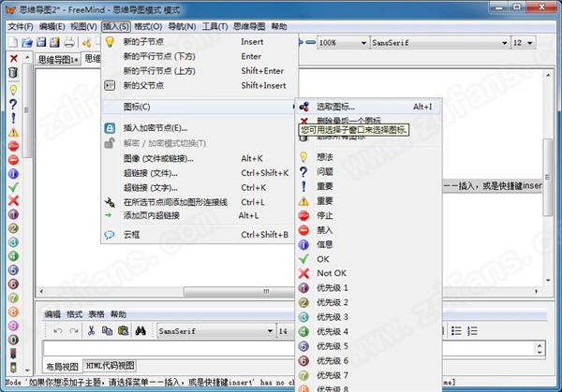The height and width of the screenshot is (392, 562).
Task: Choose 想法 light bulb submenu item
Action: (x=368, y=157)
